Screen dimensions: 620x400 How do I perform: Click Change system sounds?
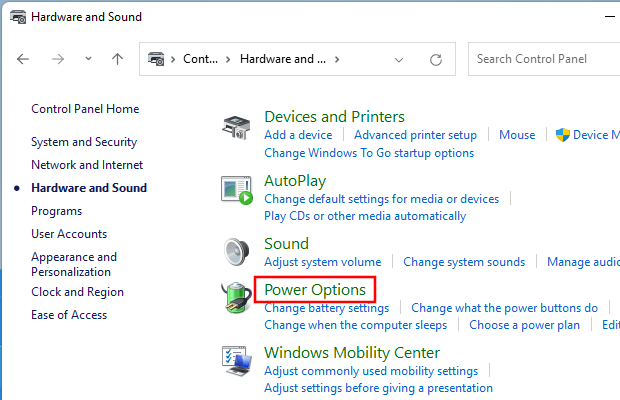(x=464, y=262)
